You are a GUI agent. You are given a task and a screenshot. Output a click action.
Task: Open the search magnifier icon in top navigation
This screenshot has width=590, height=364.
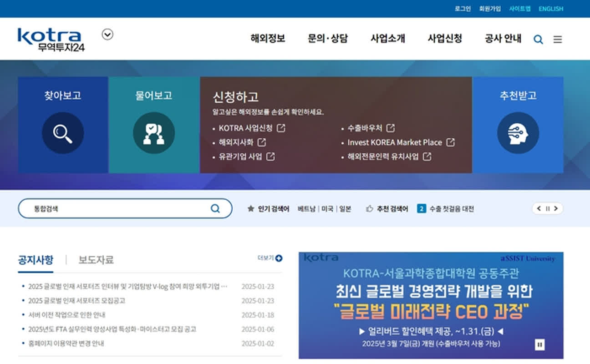[x=539, y=39]
